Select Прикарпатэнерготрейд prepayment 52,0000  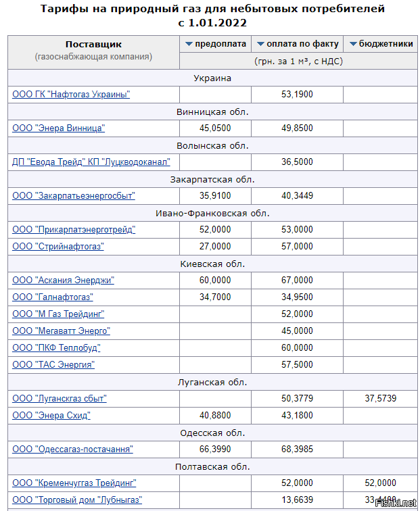point(215,230)
